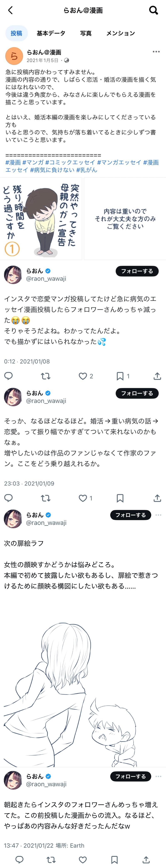The width and height of the screenshot is (166, 868).
Task: Open three-dot menu on last tweet
Action: (x=158, y=776)
